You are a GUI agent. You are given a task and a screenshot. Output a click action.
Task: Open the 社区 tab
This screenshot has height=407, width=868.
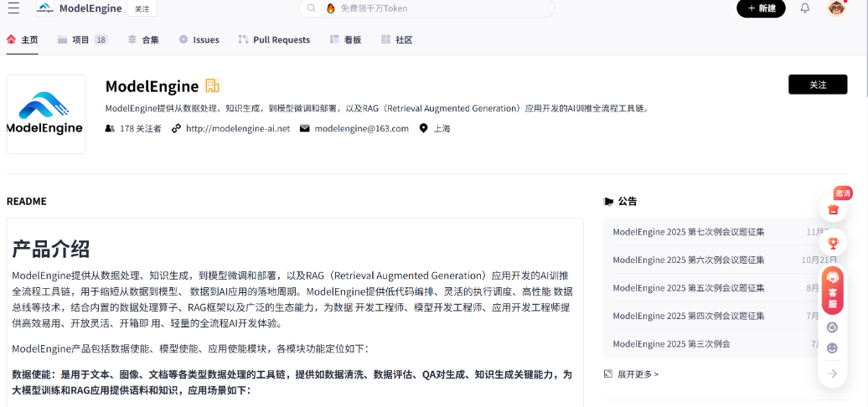pyautogui.click(x=397, y=40)
